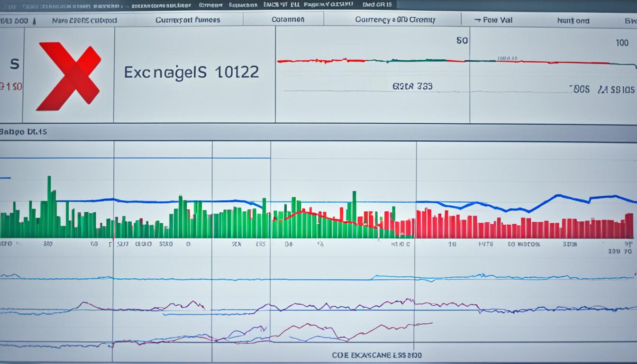Expand the 'Currency GU Cremty' column header
Image resolution: width=637 pixels, height=364 pixels.
395,19
